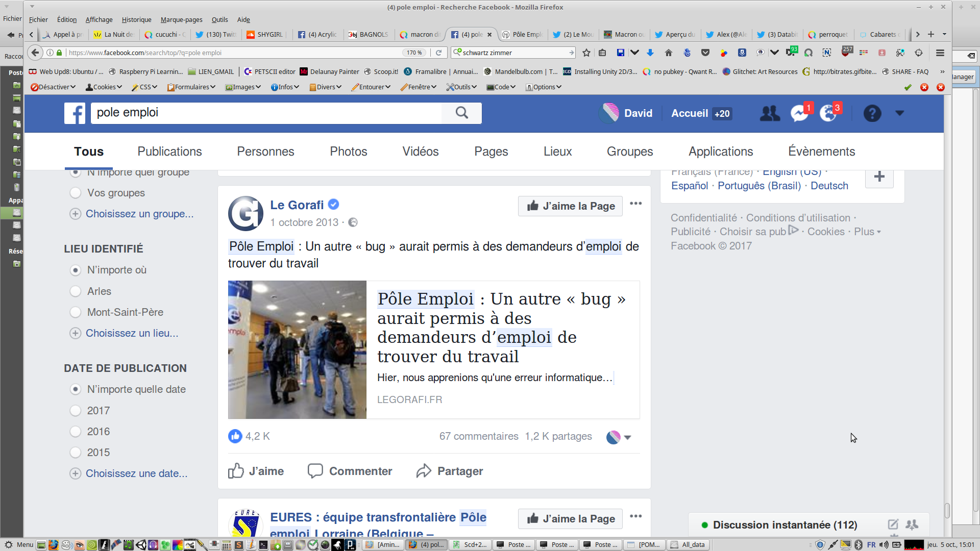Expand the Formulaires developer toolbar menu
The width and height of the screenshot is (980, 551).
(x=191, y=87)
